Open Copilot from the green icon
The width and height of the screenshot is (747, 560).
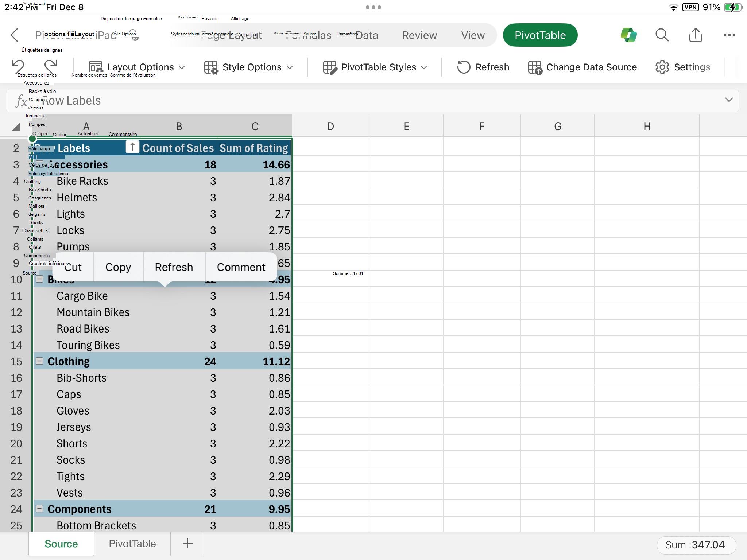tap(628, 35)
